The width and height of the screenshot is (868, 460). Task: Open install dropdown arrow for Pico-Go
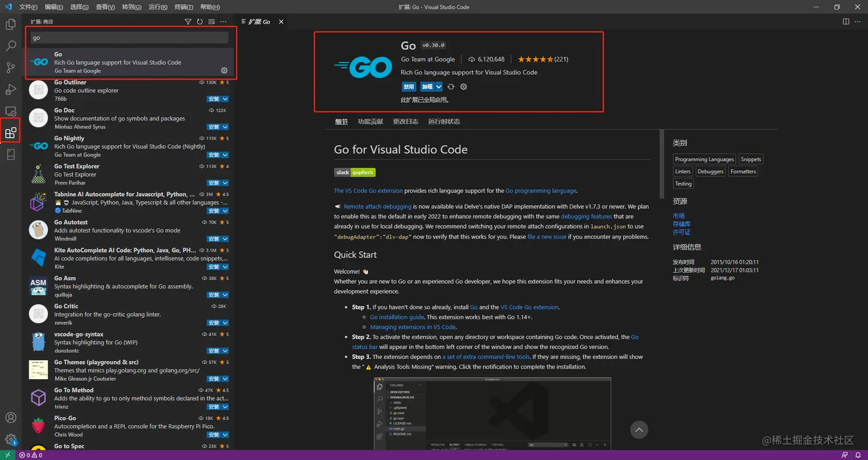[226, 435]
